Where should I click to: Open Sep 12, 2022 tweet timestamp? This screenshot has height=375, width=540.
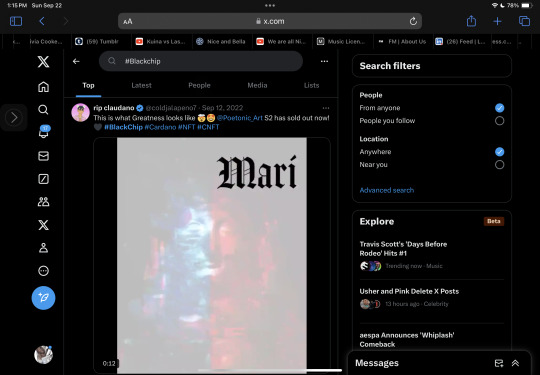(222, 108)
